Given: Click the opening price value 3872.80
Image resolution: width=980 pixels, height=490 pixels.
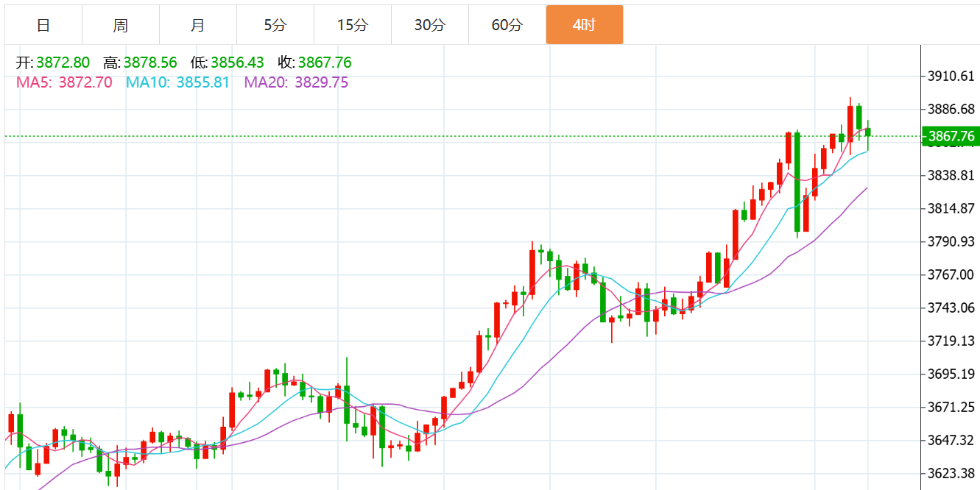Looking at the screenshot, I should (63, 63).
